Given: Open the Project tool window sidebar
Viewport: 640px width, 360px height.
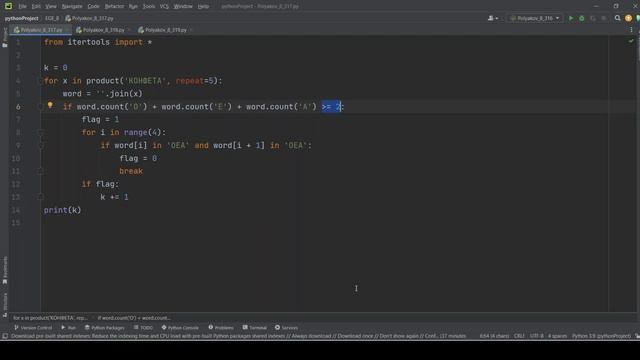Looking at the screenshot, I should coord(4,37).
